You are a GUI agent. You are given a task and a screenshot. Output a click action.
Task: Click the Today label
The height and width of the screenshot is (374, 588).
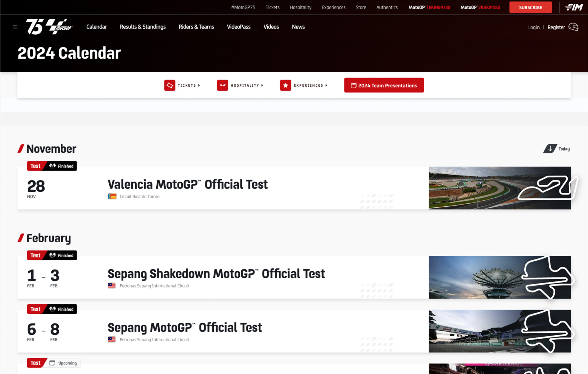(x=564, y=149)
